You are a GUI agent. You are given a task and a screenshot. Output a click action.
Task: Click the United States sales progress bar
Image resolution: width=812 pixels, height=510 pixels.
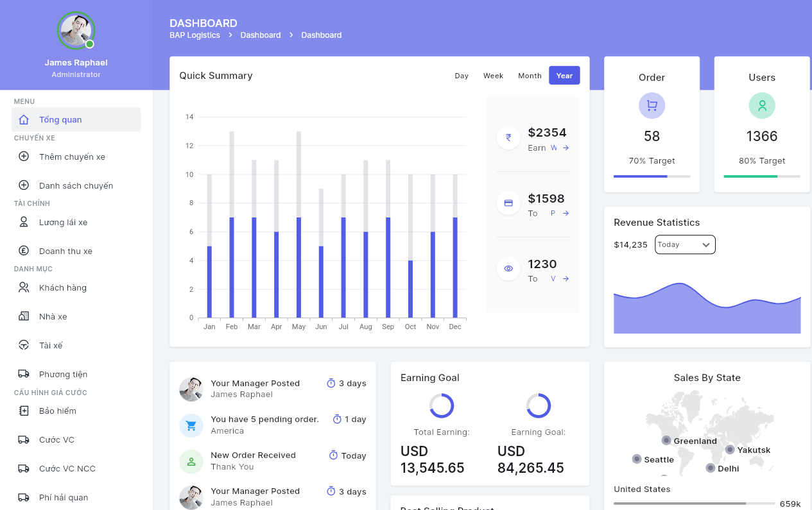(x=693, y=504)
